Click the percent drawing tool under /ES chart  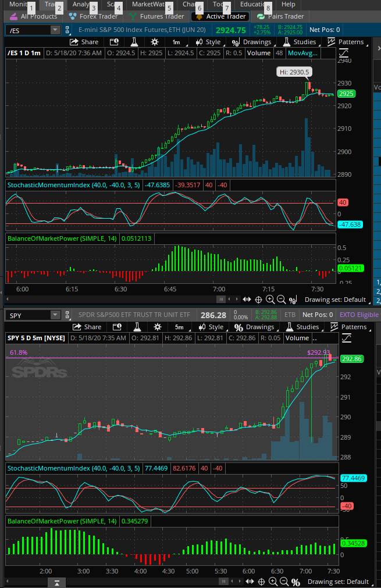[x=293, y=300]
